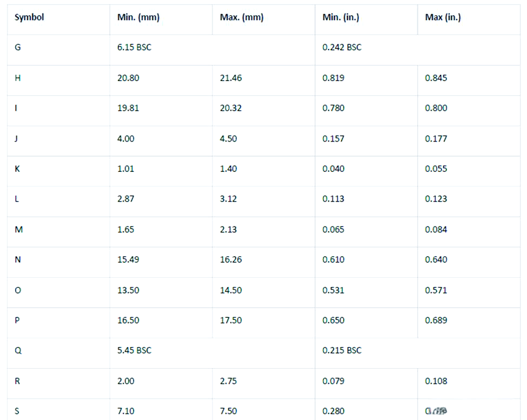Click the 0.571 value in row O
This screenshot has width=527, height=420.
pyautogui.click(x=436, y=290)
